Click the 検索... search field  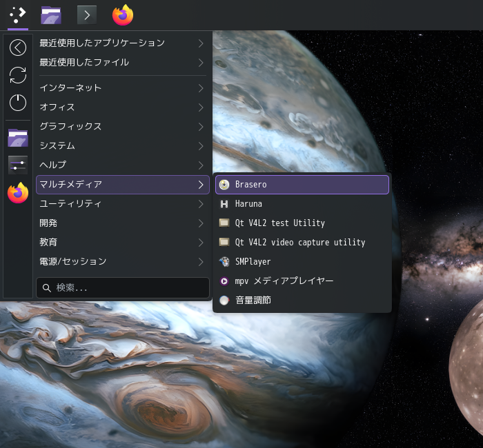123,288
